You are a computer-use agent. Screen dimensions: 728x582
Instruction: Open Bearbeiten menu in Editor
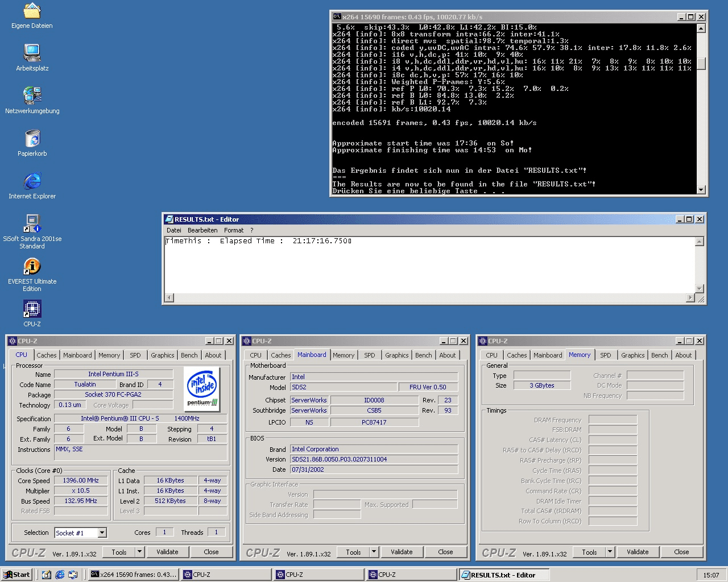click(202, 230)
